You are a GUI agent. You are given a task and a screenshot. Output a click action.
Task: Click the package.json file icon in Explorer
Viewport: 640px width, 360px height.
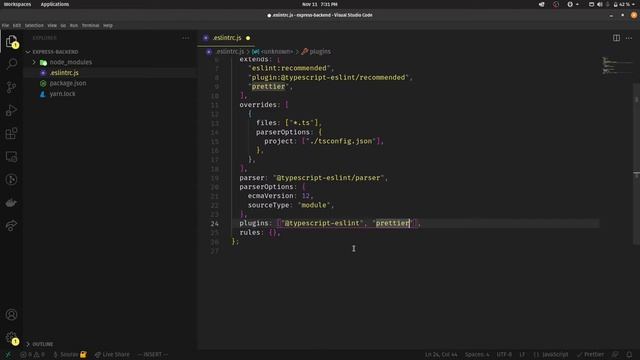(43, 83)
